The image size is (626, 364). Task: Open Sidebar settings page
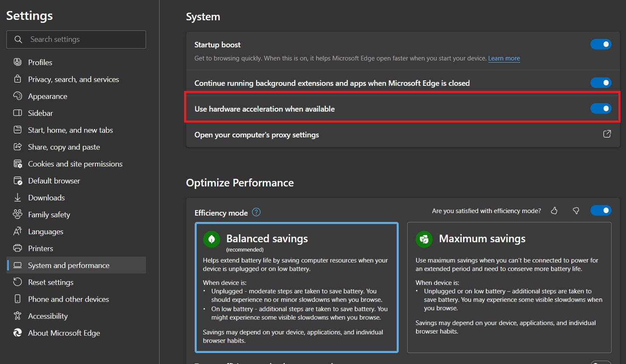pyautogui.click(x=76, y=113)
